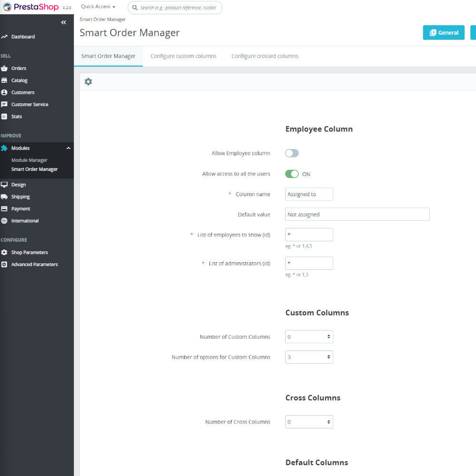Click the Design monitor icon
This screenshot has width=476, height=476.
click(4, 185)
